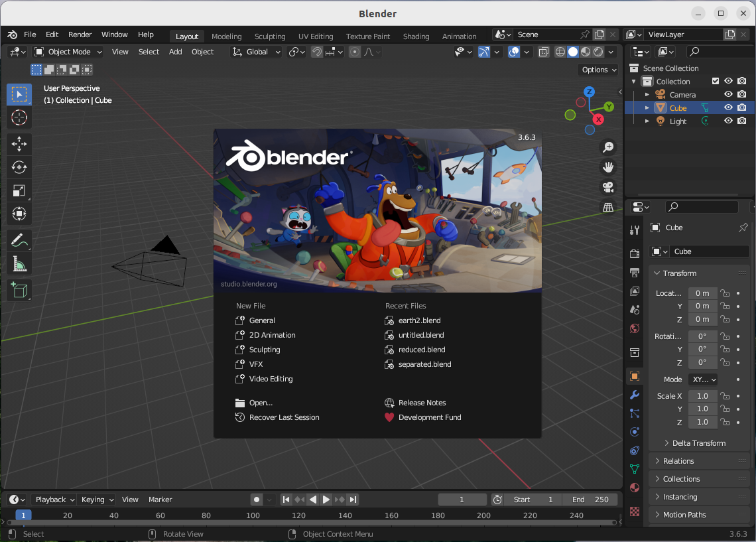Open the Render menu
The height and width of the screenshot is (542, 756).
pyautogui.click(x=80, y=34)
